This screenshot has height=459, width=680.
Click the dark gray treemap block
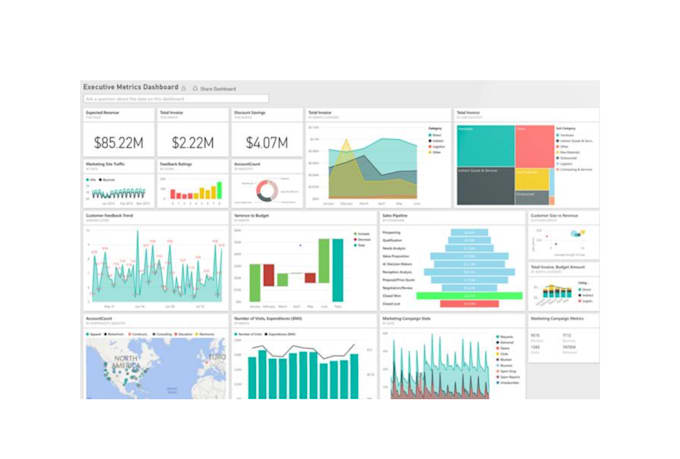coord(486,187)
